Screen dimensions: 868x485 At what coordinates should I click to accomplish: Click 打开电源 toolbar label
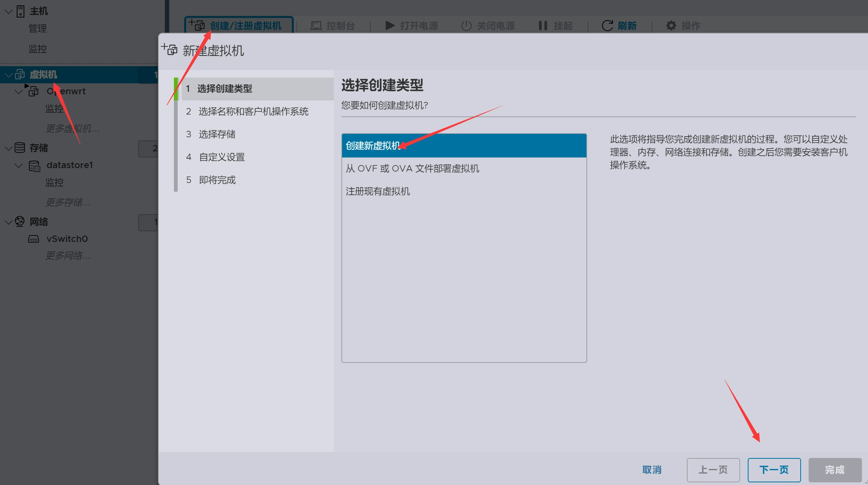(419, 26)
